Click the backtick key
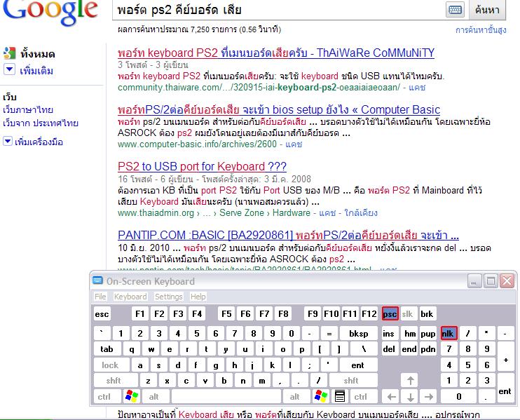 tap(102, 334)
